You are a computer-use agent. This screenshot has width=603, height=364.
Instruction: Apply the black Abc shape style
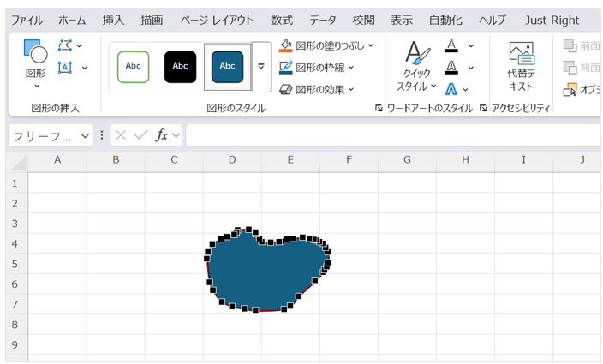(x=180, y=67)
